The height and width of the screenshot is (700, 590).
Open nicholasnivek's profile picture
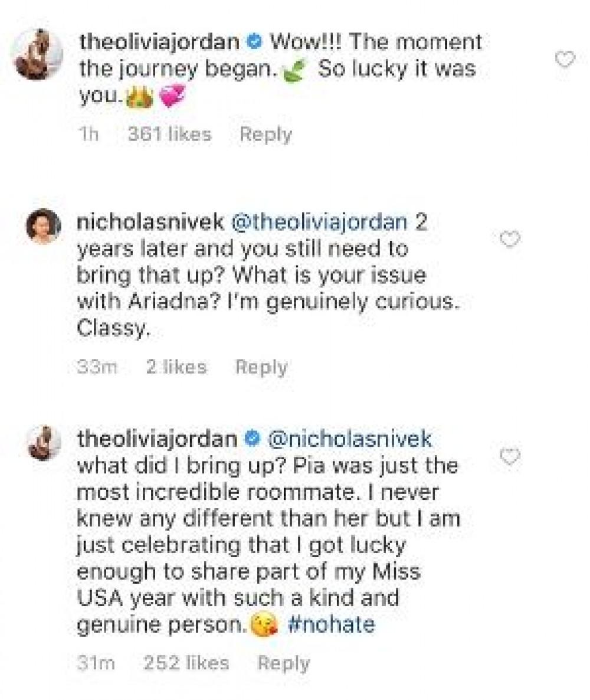[x=43, y=226]
